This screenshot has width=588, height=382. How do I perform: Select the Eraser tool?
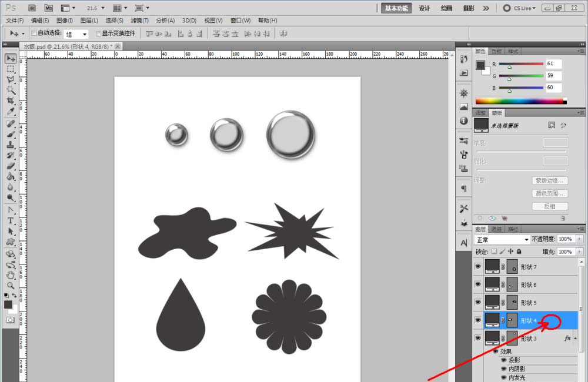(x=11, y=166)
